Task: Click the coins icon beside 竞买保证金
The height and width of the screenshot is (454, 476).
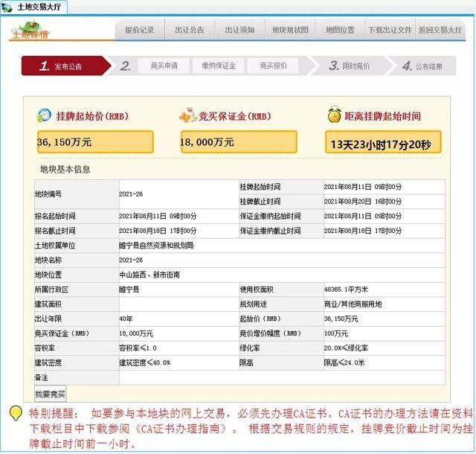Action: [187, 115]
